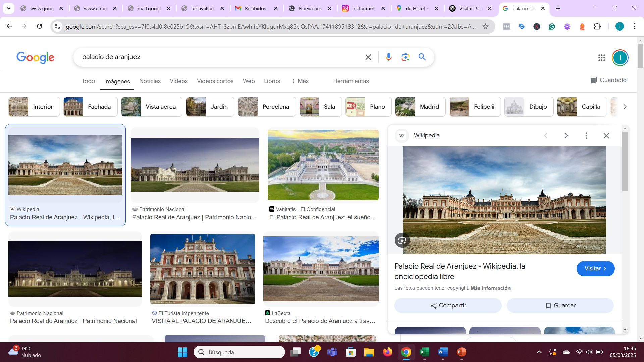Expand the tab search dropdown arrow
This screenshot has height=362, width=644.
click(8, 8)
